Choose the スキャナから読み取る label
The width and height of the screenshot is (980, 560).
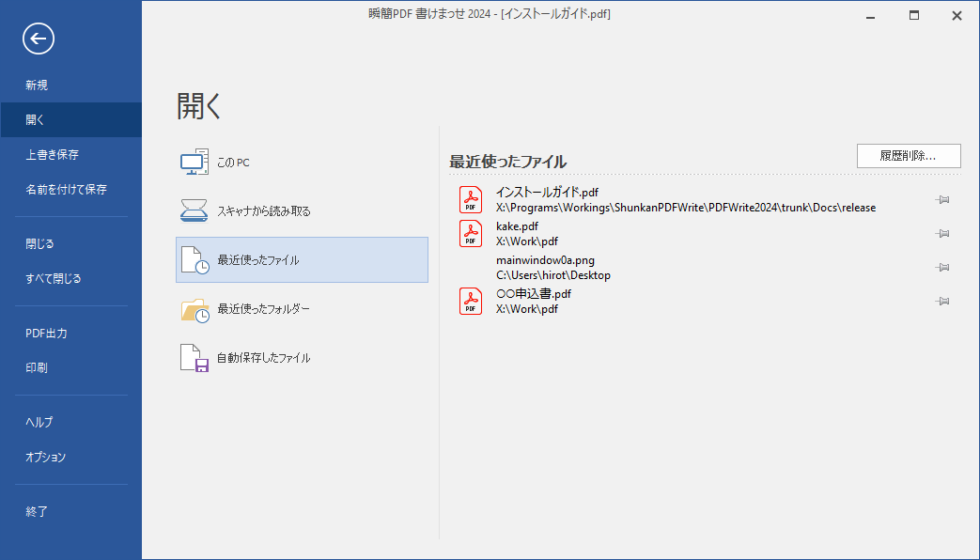[264, 211]
